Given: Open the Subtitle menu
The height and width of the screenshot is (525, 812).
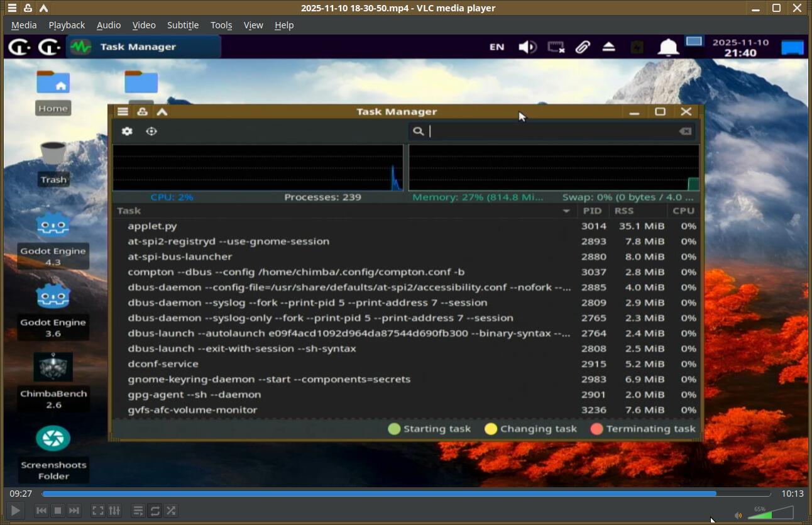Looking at the screenshot, I should click(183, 25).
